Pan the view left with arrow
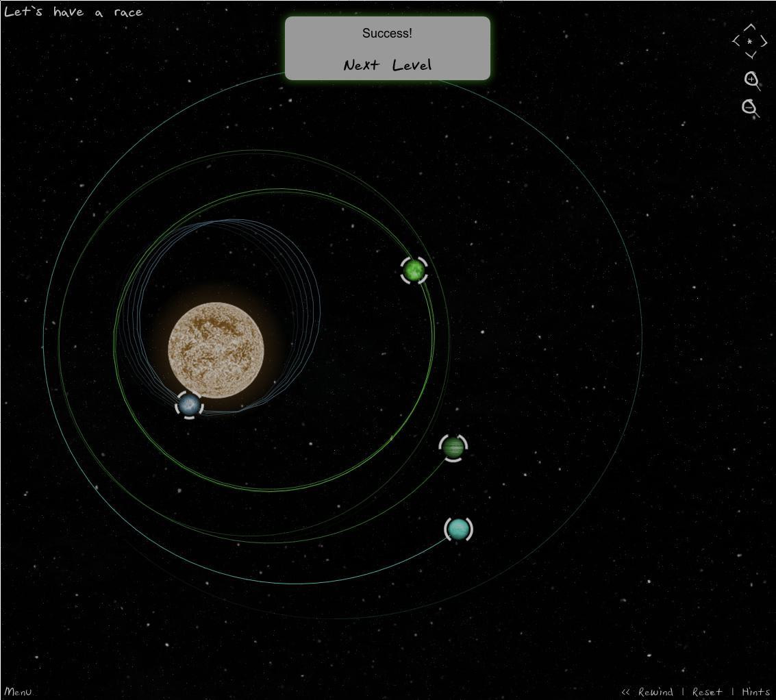Viewport: 776px width, 700px height. click(736, 41)
